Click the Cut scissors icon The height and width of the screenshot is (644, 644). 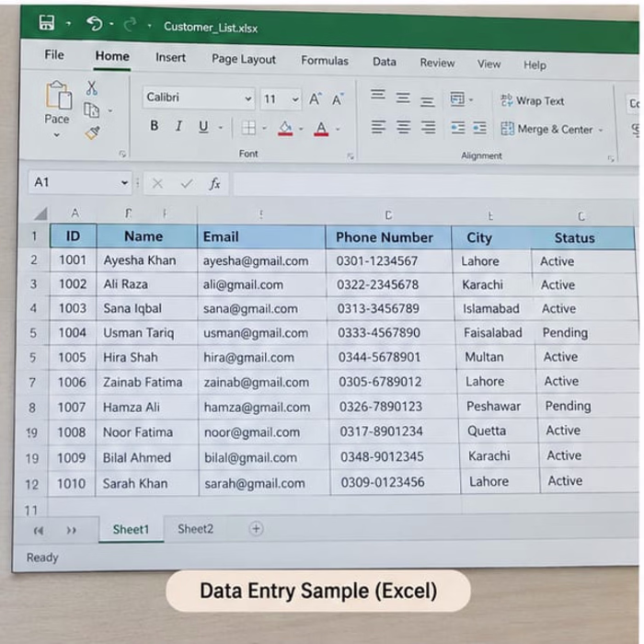(x=92, y=88)
